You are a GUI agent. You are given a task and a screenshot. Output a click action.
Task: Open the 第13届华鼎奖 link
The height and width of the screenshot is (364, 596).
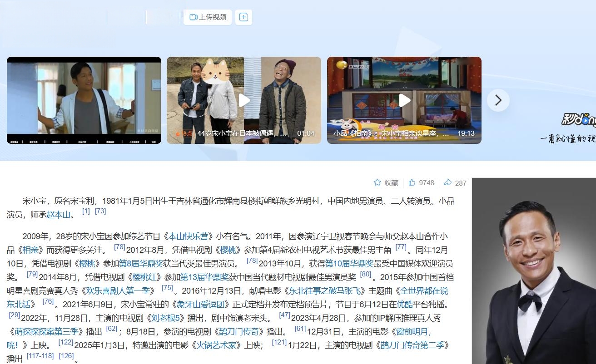(x=204, y=277)
